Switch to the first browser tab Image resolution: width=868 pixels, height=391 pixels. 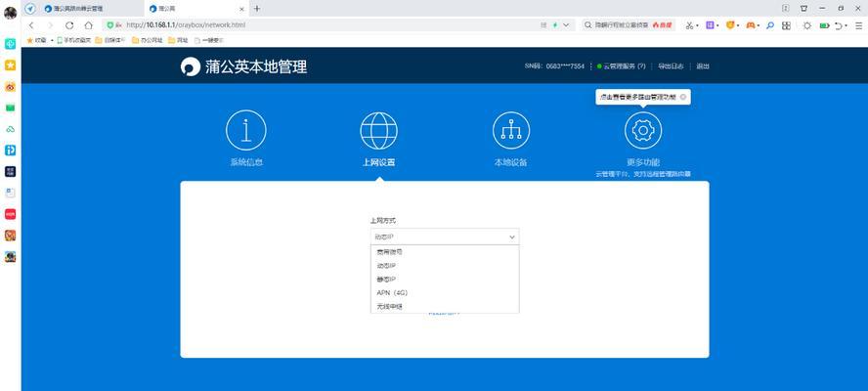[89, 9]
